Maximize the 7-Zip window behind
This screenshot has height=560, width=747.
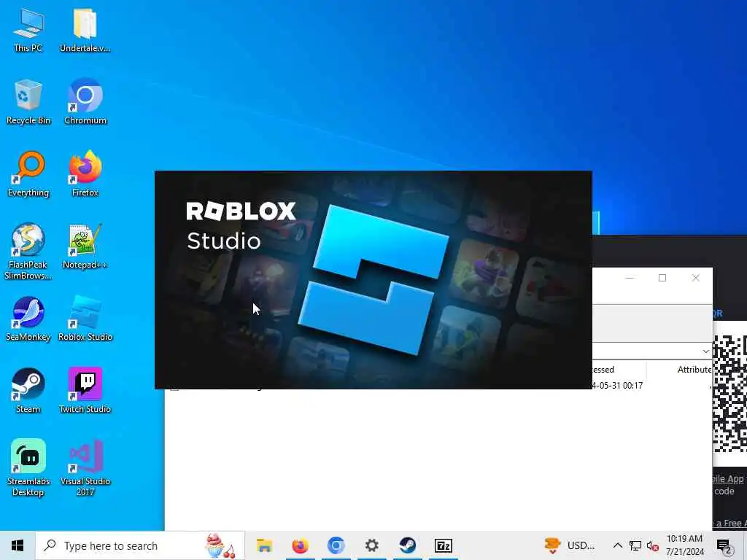[x=662, y=278]
